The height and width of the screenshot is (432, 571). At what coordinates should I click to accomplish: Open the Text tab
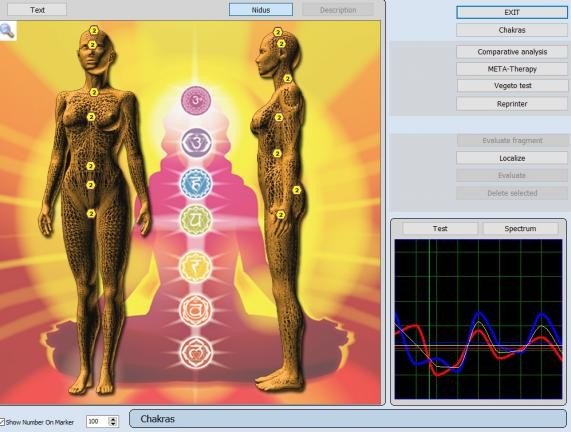[37, 10]
